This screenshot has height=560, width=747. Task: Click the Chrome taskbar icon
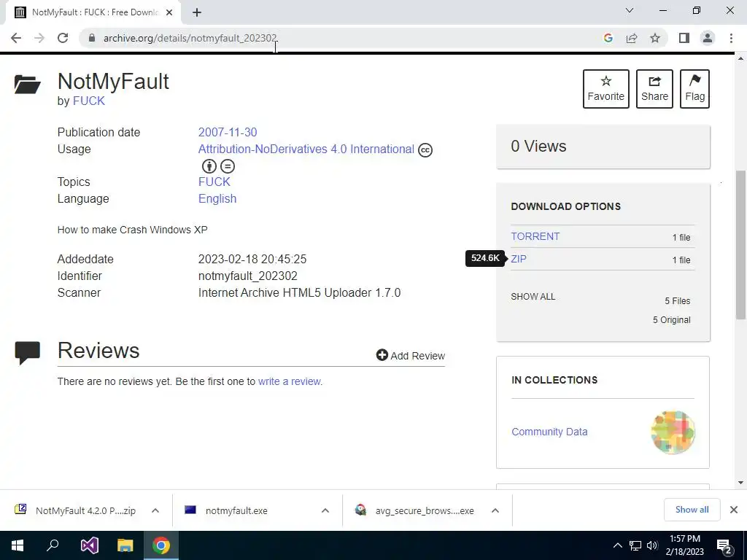[x=161, y=545]
